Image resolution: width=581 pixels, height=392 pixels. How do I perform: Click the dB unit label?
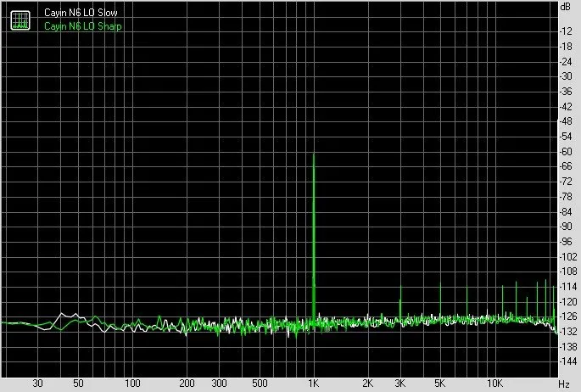click(x=566, y=7)
